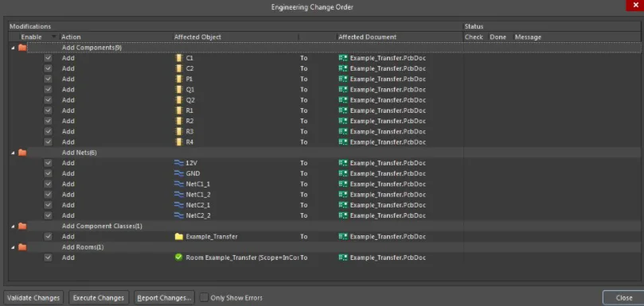Click the orange folder icon for Add Nets

[22, 153]
